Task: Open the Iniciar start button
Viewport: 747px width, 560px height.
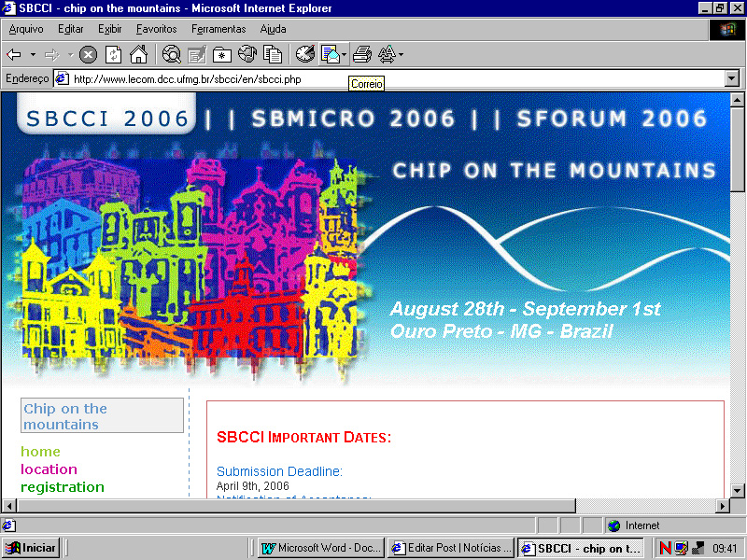Action: coord(31,548)
